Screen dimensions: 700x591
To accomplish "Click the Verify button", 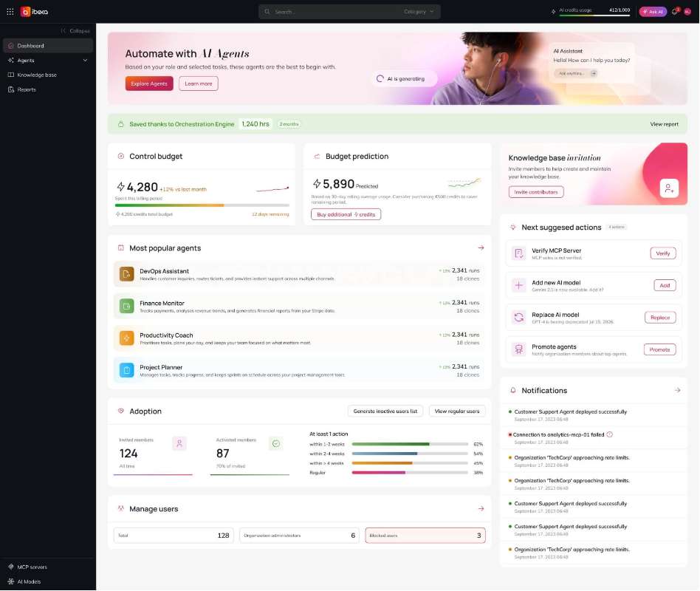I will (663, 253).
